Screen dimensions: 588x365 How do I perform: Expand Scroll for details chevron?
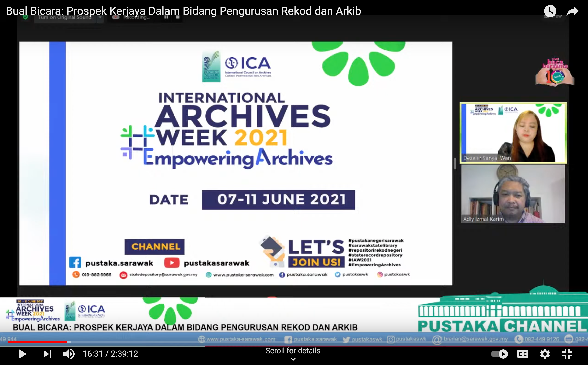[x=293, y=359]
